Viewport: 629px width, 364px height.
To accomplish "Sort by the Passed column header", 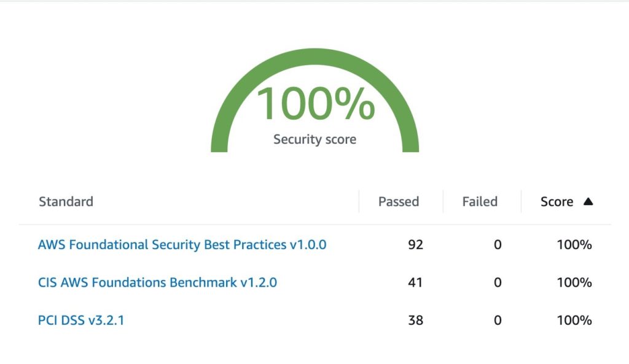I will [399, 201].
